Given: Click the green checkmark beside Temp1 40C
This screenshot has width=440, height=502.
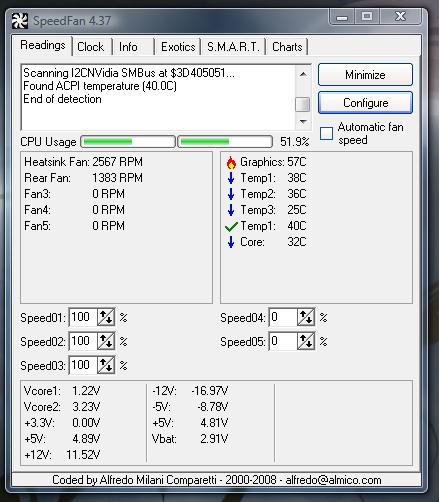Looking at the screenshot, I should tap(231, 226).
